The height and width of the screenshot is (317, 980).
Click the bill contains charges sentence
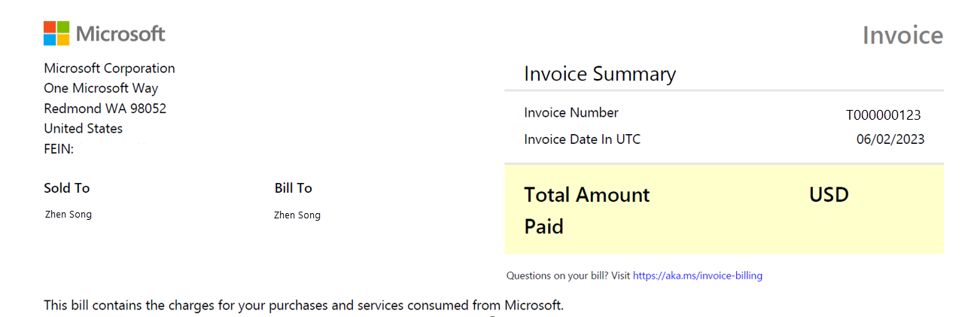(x=303, y=306)
